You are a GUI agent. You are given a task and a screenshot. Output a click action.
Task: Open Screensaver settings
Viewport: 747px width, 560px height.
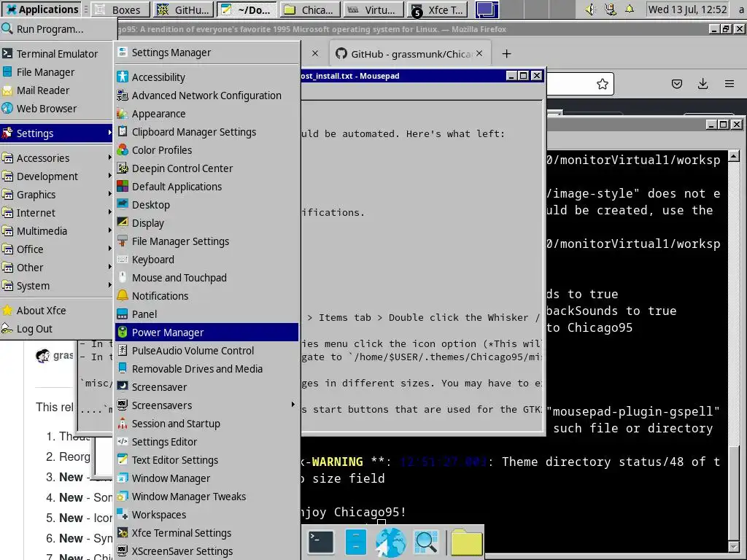click(206, 387)
